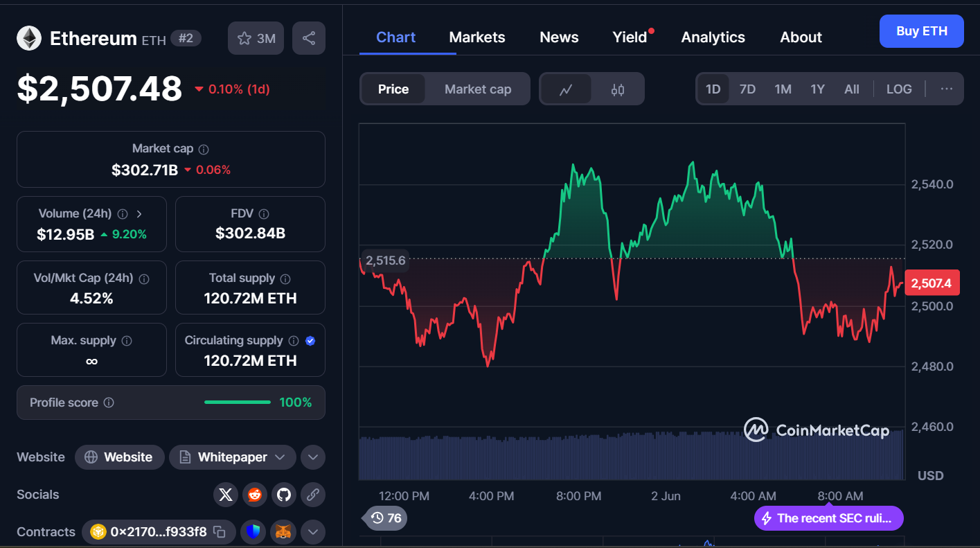Open the chain link socials icon
Image resolution: width=980 pixels, height=548 pixels.
[312, 495]
